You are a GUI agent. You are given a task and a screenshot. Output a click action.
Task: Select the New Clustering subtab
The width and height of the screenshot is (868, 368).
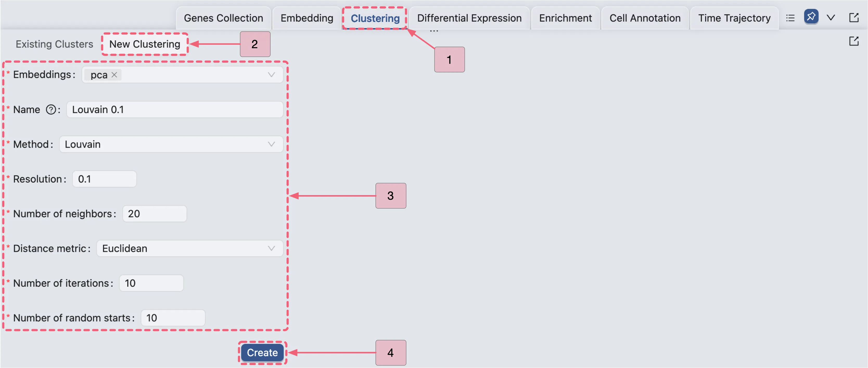pos(145,44)
